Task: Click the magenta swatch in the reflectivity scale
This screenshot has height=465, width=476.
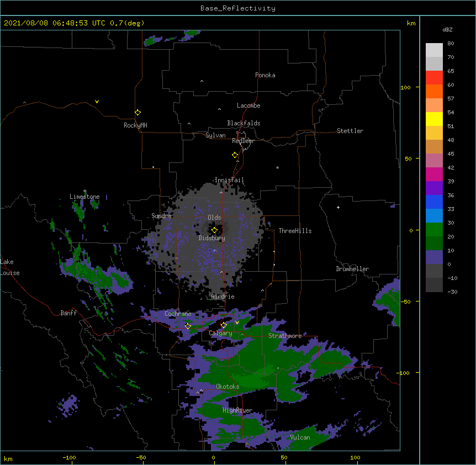Action: (434, 174)
